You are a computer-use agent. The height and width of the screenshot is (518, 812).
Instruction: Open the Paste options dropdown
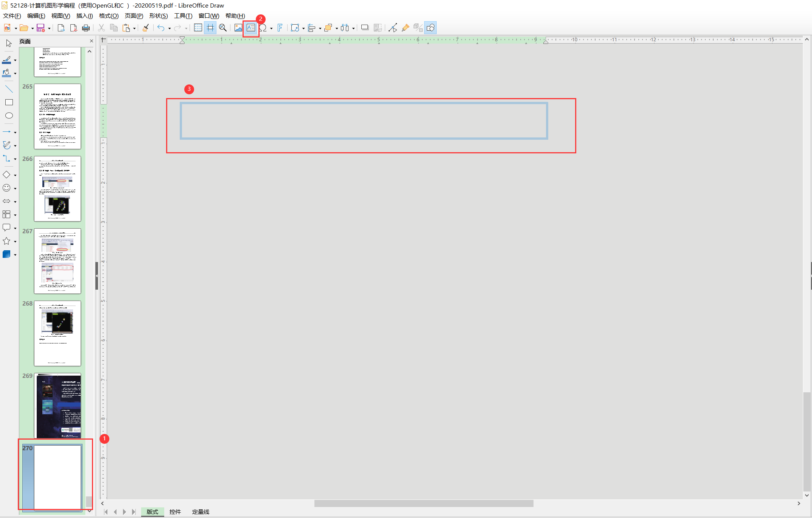(x=134, y=28)
